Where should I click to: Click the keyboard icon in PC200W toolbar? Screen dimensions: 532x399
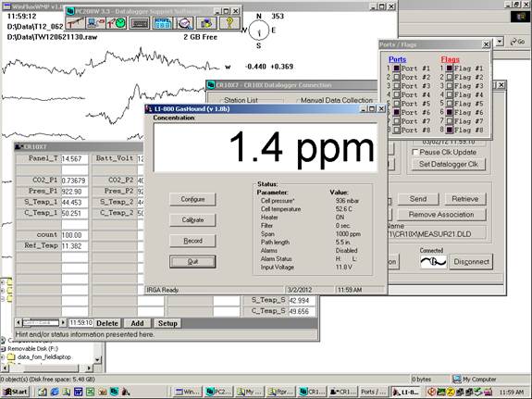pos(139,23)
